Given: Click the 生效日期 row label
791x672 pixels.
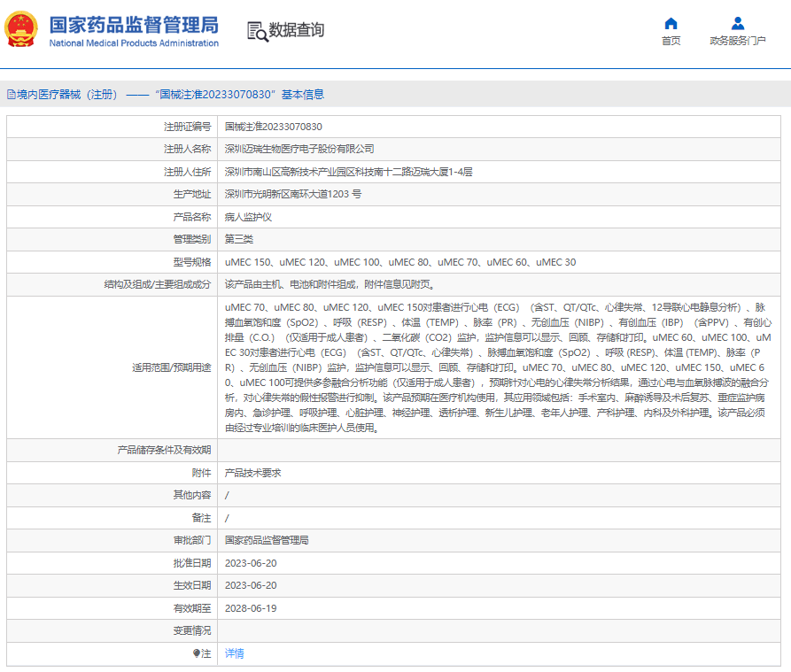Looking at the screenshot, I should click(191, 585).
